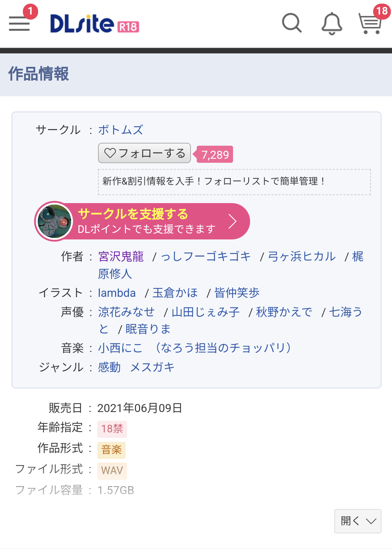
Task: Open author link 宮沢鬼龍
Action: [121, 257]
